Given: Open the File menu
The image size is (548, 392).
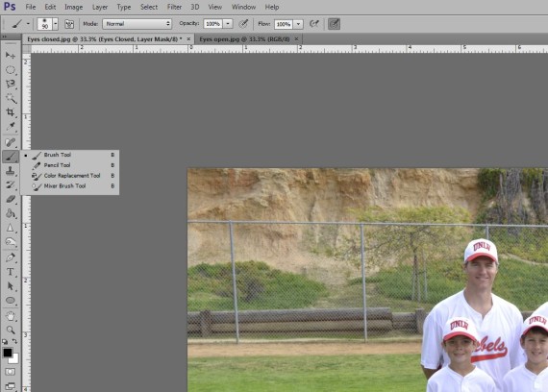Looking at the screenshot, I should 31,7.
